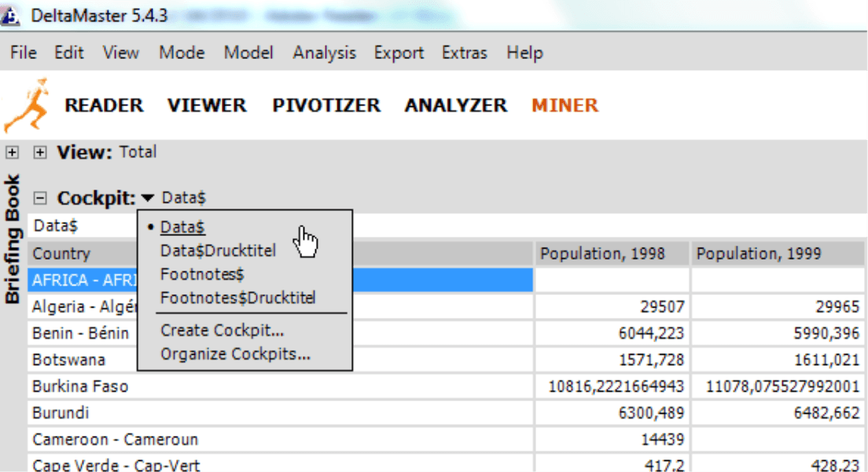Click Cameroon 1998 value 14439

pyautogui.click(x=662, y=439)
